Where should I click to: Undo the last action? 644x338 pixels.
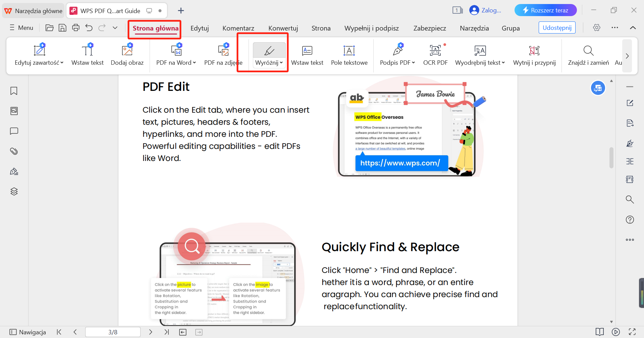(x=89, y=28)
